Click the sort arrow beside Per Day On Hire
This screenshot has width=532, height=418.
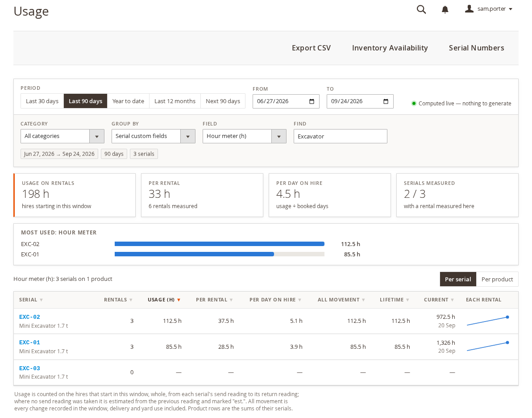point(299,300)
